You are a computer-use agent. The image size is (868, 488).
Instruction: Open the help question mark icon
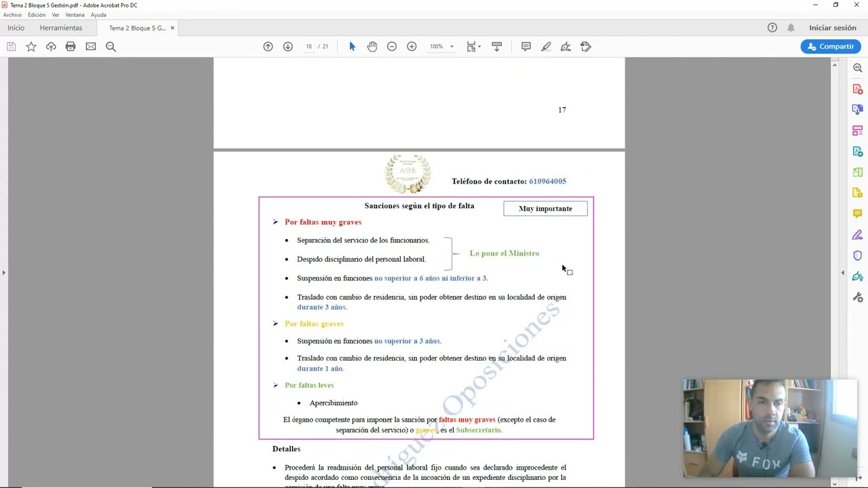[x=772, y=28]
